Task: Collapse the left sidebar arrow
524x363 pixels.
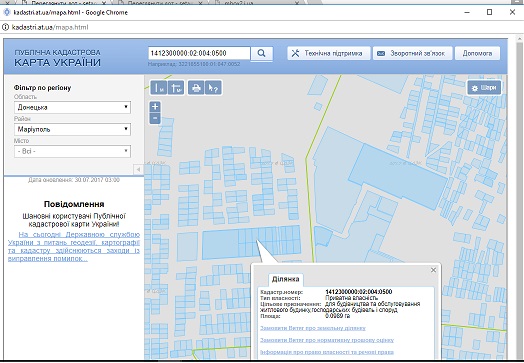Action: 138,169
